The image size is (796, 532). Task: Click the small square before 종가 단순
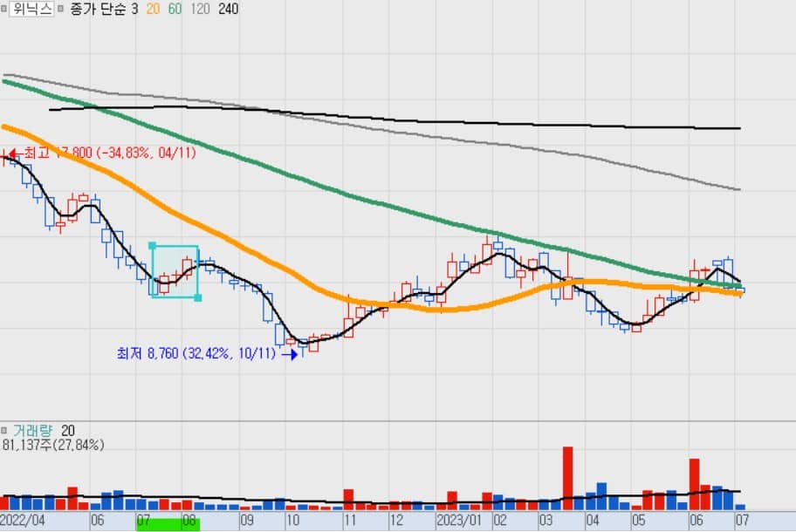(60, 9)
